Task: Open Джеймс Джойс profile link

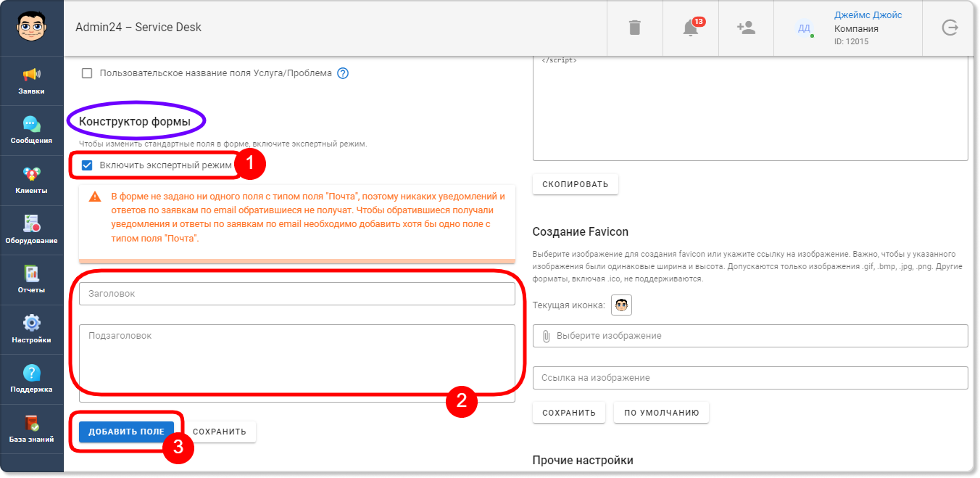Action: click(868, 15)
